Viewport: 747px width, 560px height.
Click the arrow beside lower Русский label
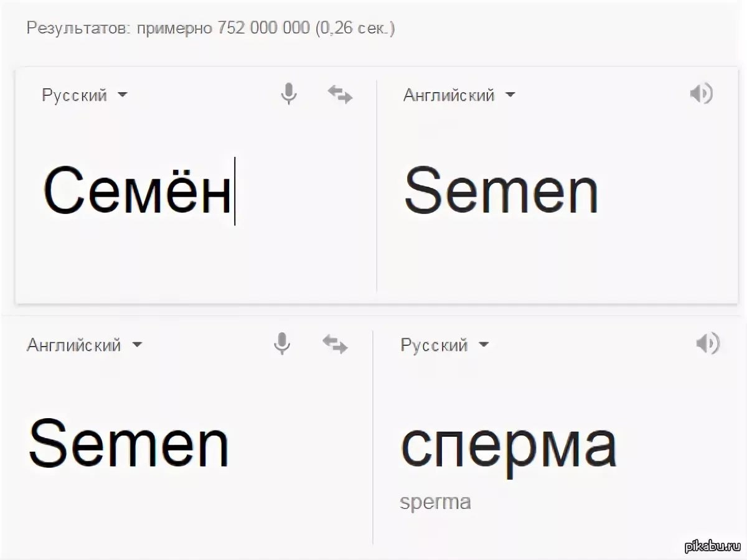pyautogui.click(x=484, y=345)
